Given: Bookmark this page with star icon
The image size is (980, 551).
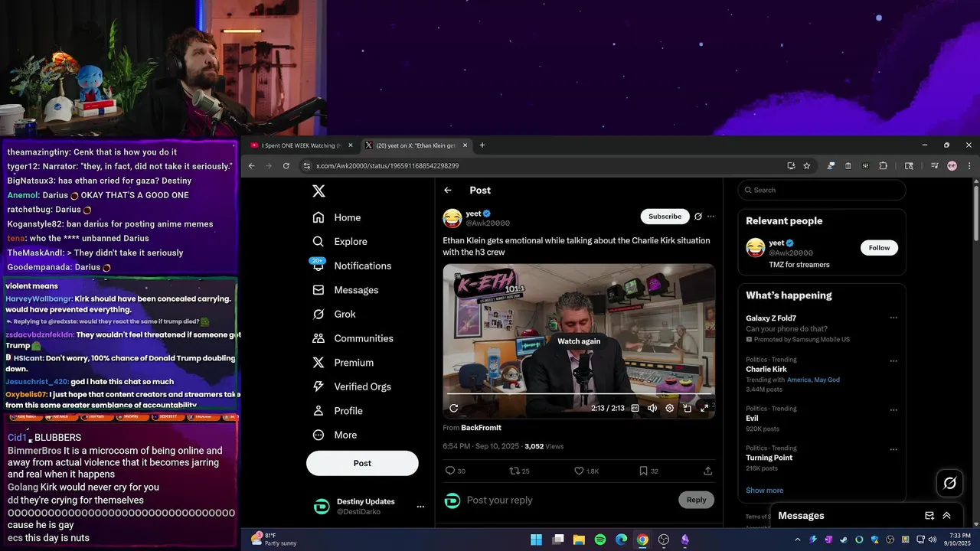Looking at the screenshot, I should 807,165.
